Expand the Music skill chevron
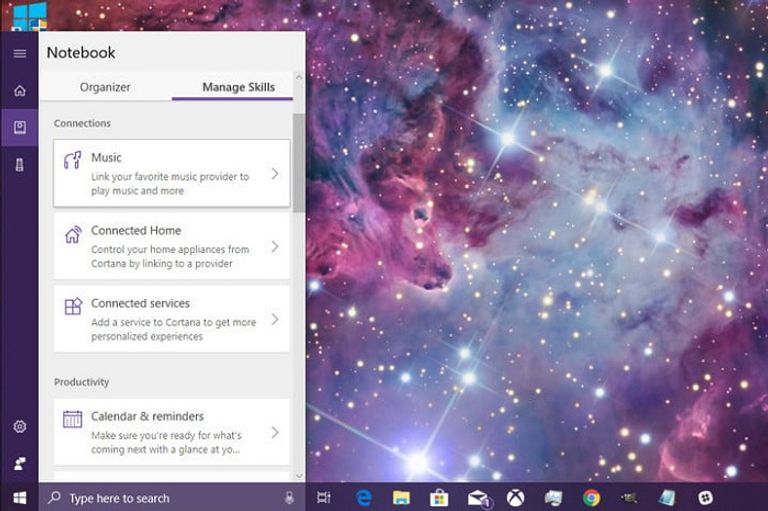The width and height of the screenshot is (768, 511). click(275, 173)
